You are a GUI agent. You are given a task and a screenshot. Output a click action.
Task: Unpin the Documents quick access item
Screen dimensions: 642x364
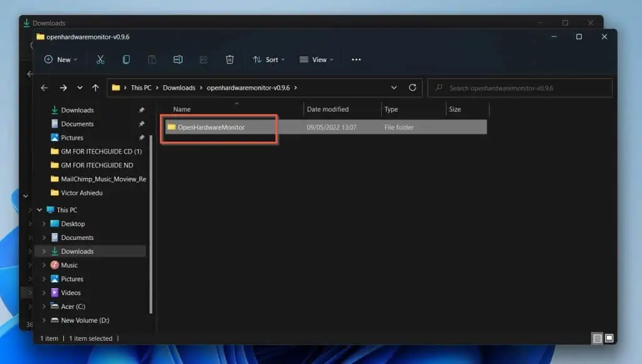(141, 124)
